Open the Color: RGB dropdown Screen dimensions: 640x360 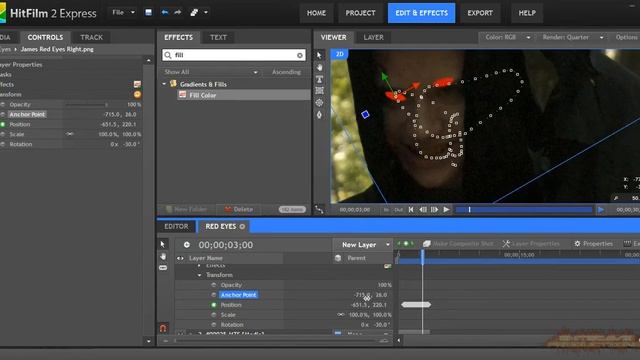coord(507,37)
